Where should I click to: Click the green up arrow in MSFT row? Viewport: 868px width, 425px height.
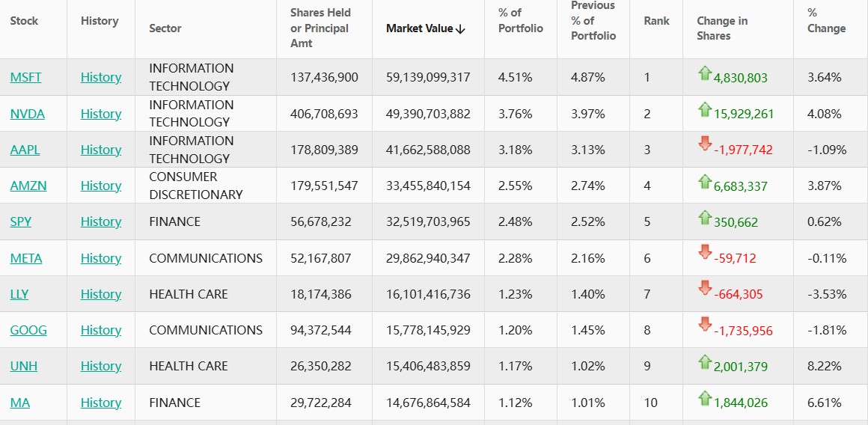(704, 73)
